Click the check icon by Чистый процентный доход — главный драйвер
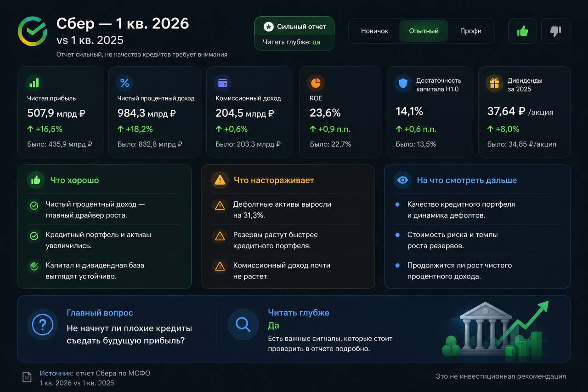This screenshot has width=588, height=392. tap(34, 206)
